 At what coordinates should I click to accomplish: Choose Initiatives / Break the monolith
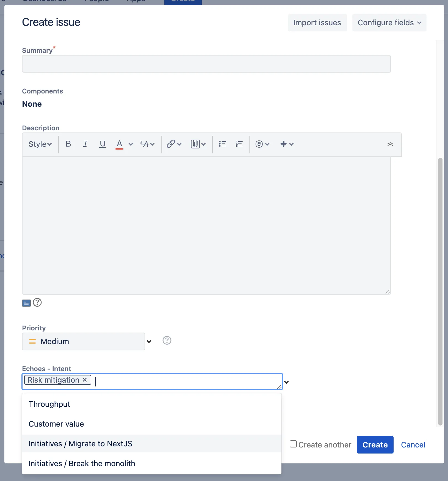152,463
